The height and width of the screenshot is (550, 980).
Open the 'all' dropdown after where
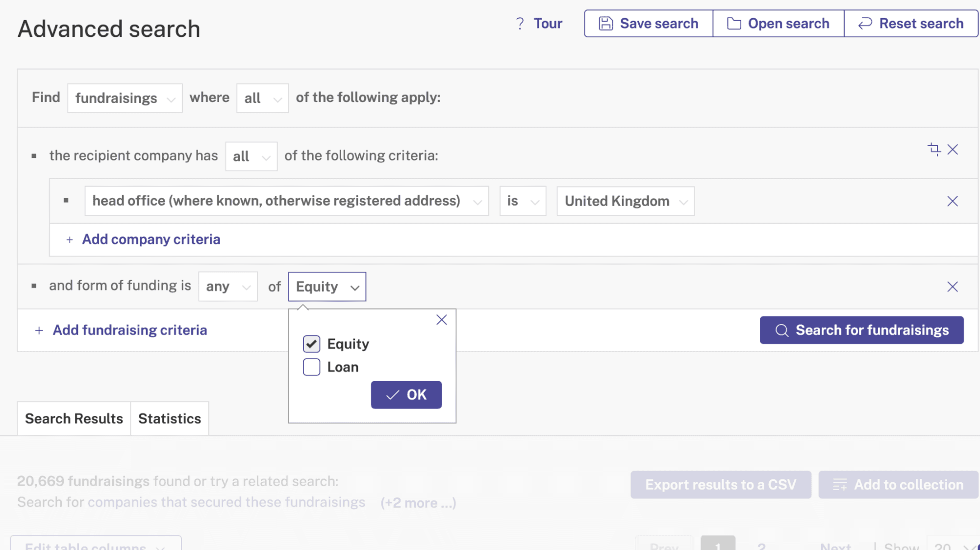(x=262, y=98)
